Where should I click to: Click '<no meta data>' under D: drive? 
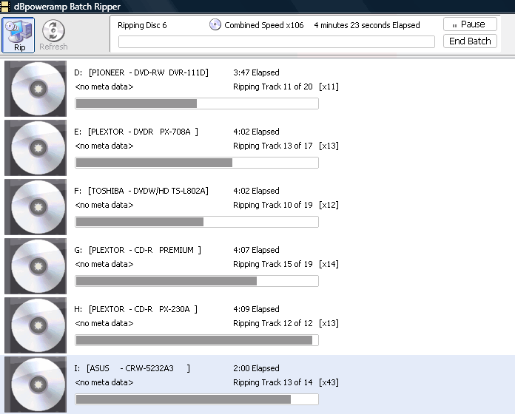click(104, 87)
